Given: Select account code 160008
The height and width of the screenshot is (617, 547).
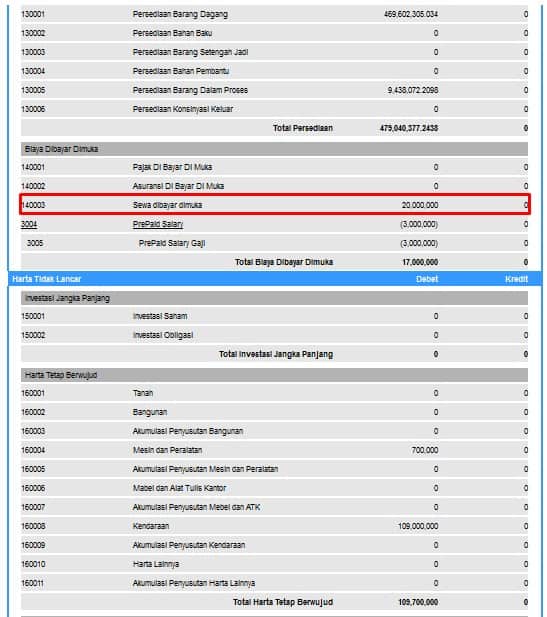Looking at the screenshot, I should click(33, 526).
